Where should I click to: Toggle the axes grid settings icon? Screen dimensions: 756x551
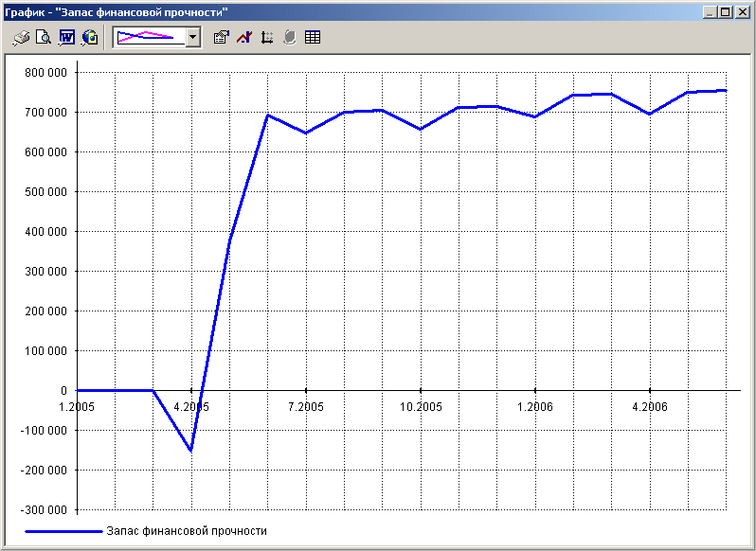(266, 37)
